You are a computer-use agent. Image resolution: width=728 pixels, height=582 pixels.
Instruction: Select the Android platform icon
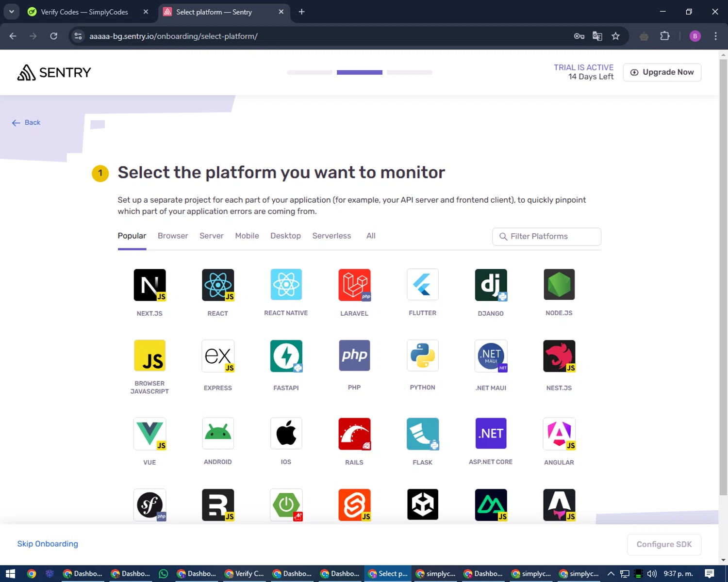coord(218,433)
